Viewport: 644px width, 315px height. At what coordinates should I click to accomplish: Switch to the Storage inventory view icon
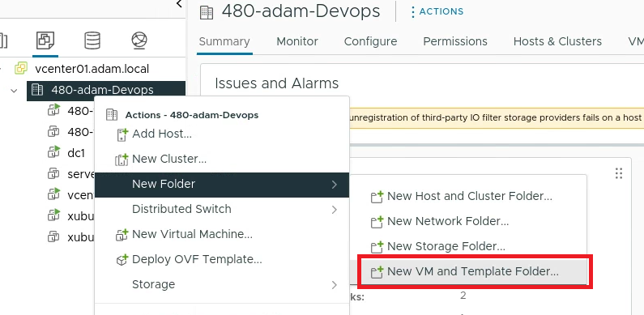click(92, 40)
